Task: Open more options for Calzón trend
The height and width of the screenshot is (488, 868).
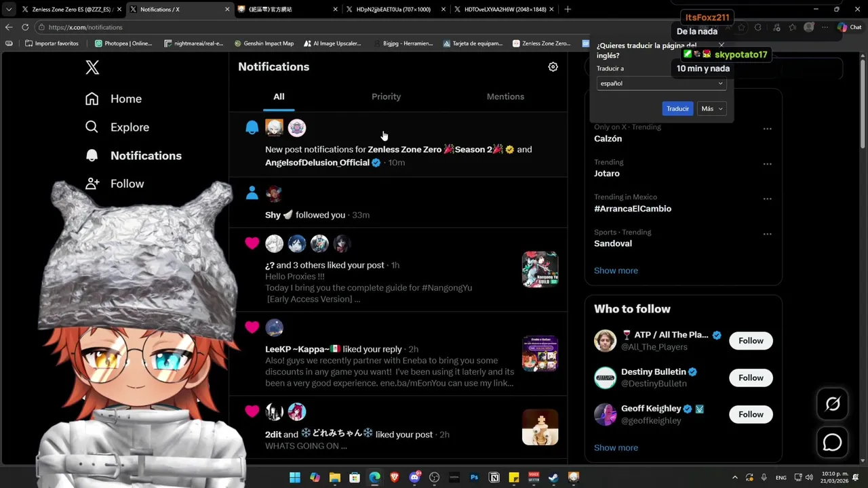Action: (x=768, y=129)
